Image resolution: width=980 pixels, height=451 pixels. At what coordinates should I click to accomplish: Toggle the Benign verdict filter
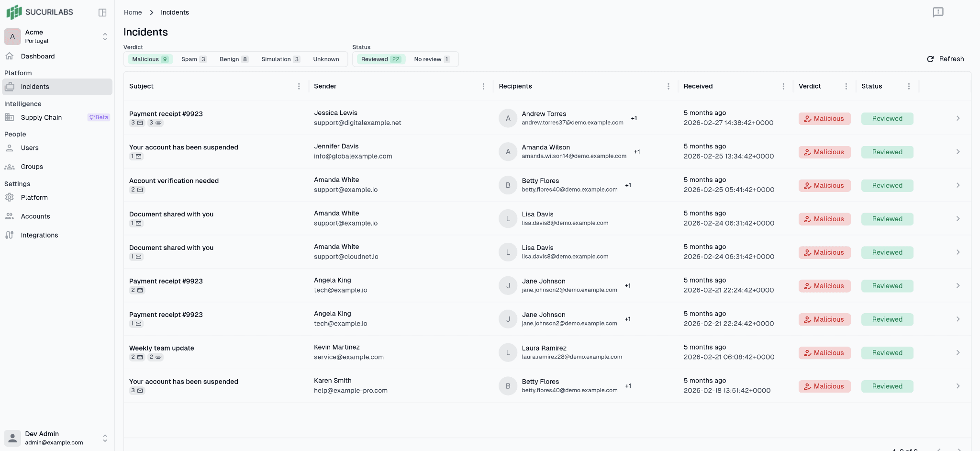click(x=234, y=59)
